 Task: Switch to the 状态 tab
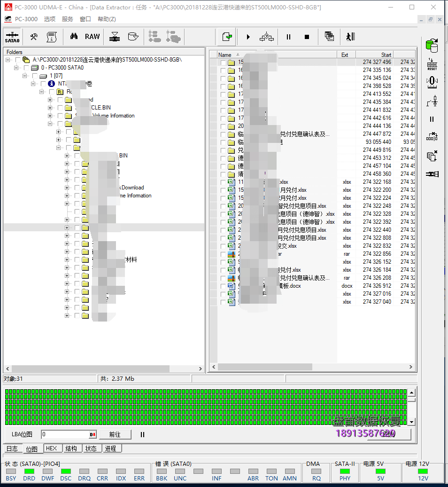tap(91, 448)
